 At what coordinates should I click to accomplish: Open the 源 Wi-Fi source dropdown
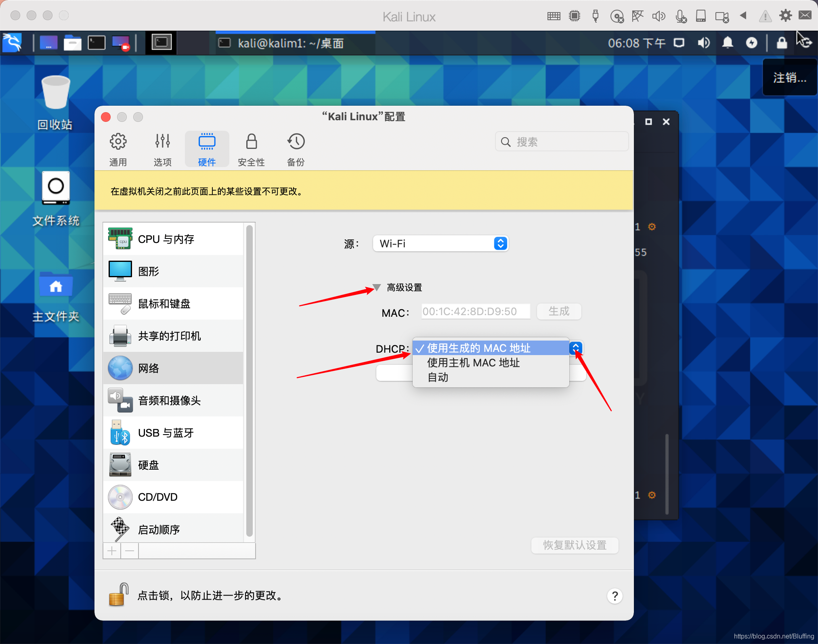coord(440,243)
